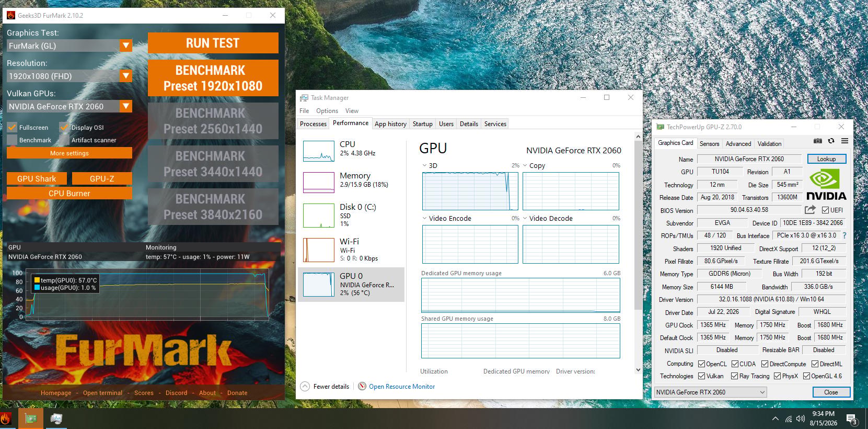Screen dimensions: 868x429
Task: Open the File menu in Task Manager
Action: pos(304,111)
